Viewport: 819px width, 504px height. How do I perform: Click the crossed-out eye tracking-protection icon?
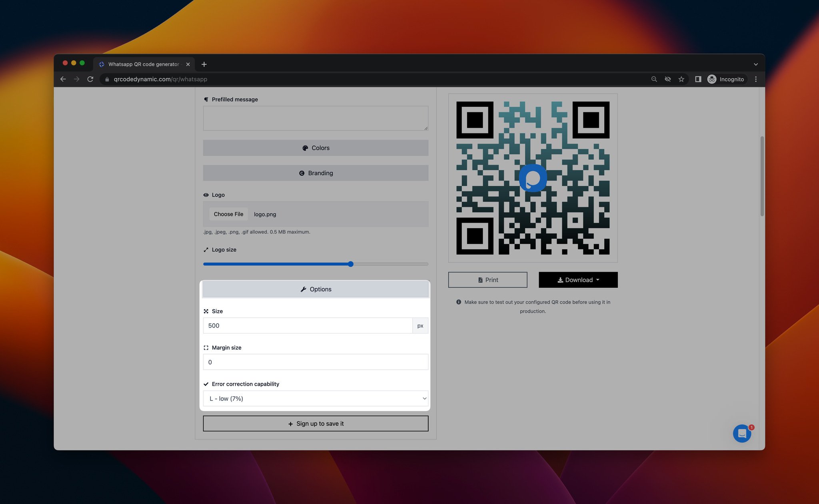[x=668, y=79]
